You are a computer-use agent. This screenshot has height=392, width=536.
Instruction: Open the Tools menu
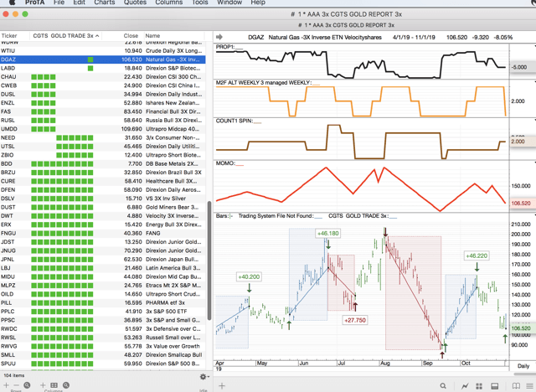click(199, 3)
